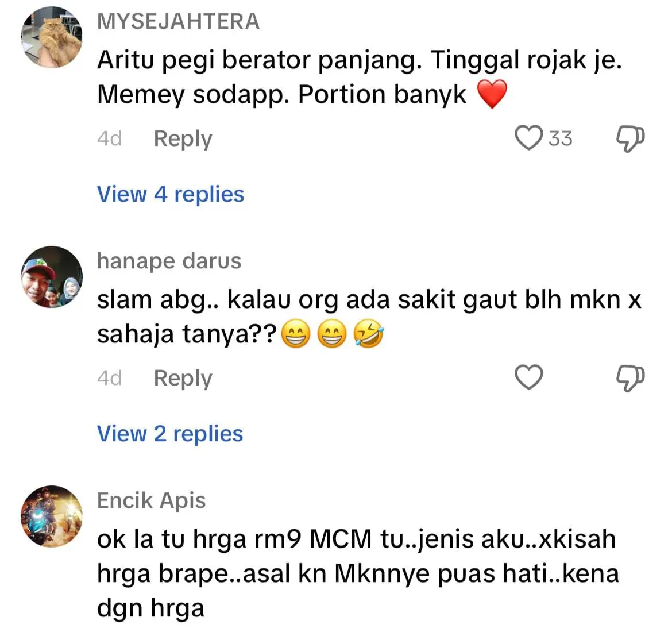Click the 4d timestamp on MYSEJAHTERA's comment
The height and width of the screenshot is (636, 672).
click(x=109, y=138)
